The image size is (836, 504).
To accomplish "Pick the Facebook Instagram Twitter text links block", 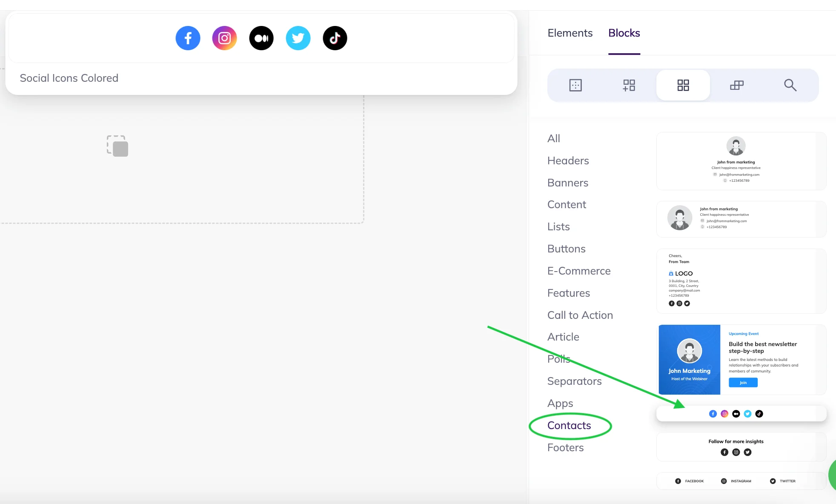I will coord(741,481).
